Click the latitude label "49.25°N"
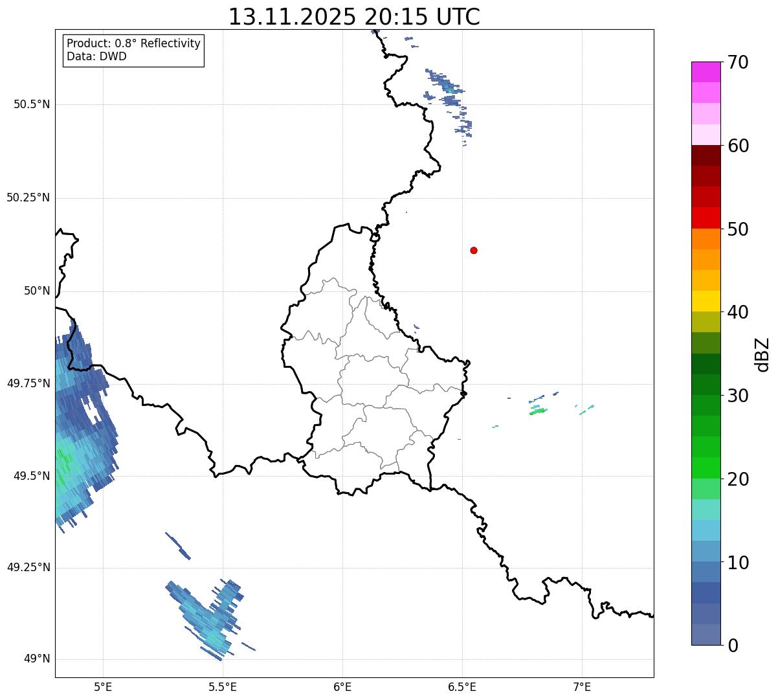Screen dimensions: 778x700 [x=28, y=568]
